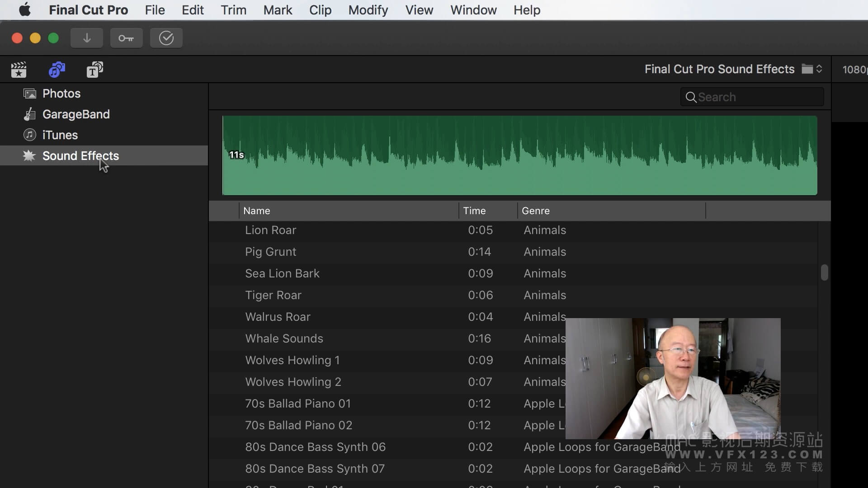
Task: Open the Modify menu
Action: point(368,10)
